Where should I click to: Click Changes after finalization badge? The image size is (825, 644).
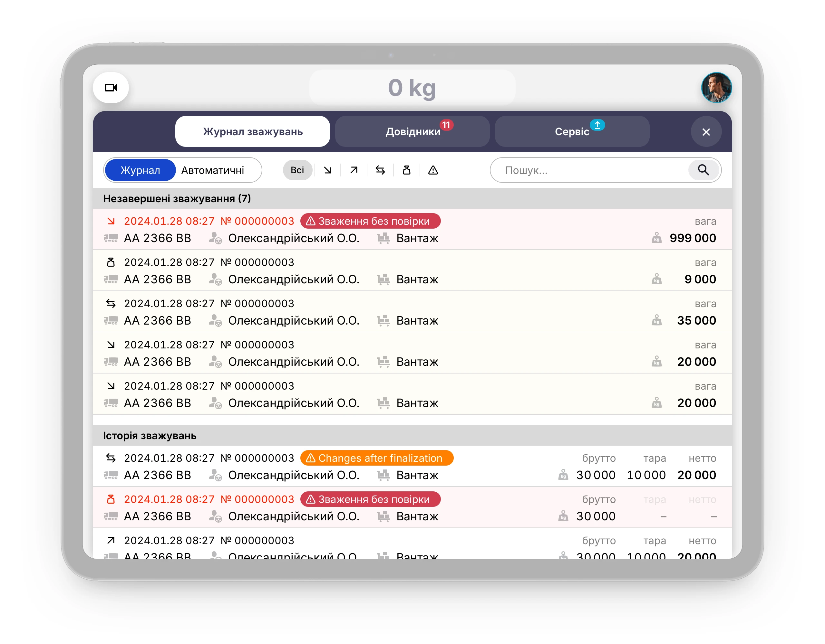point(377,458)
